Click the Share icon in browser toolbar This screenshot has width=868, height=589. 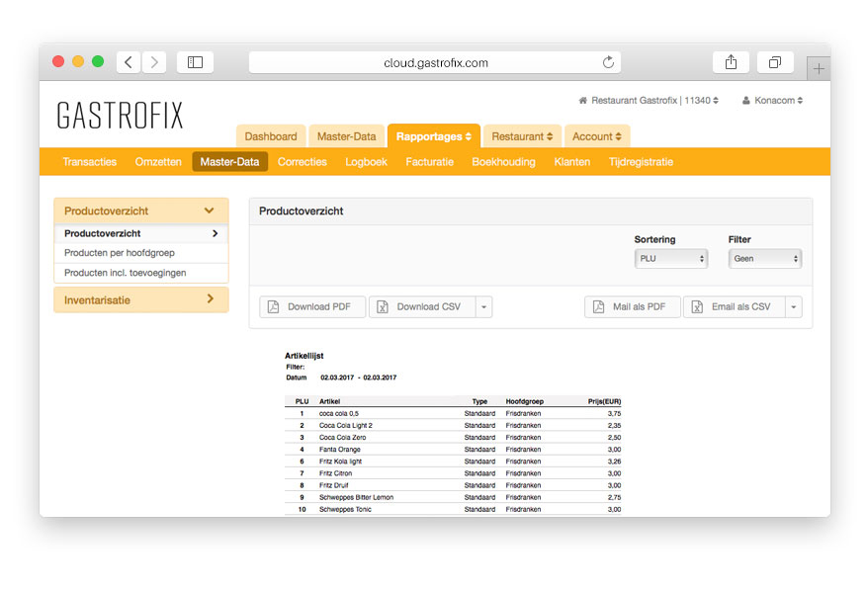coord(731,61)
